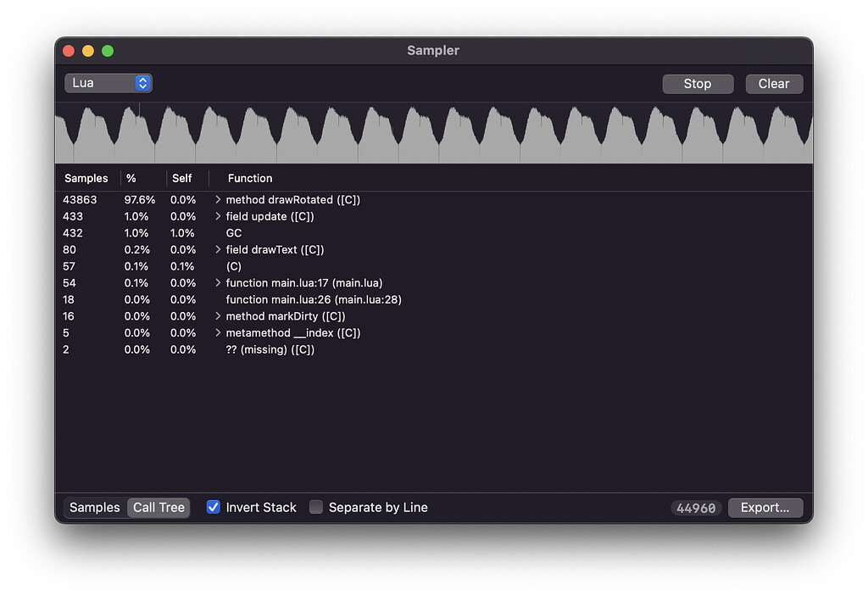Screen dimensions: 868x596
Task: Sort by the Self column header
Action: 181,178
